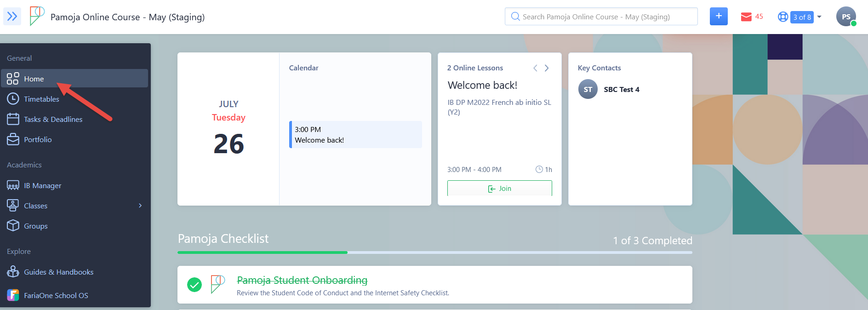Screen dimensions: 868x310
Task: Click the 45 unread messages count
Action: 759,17
